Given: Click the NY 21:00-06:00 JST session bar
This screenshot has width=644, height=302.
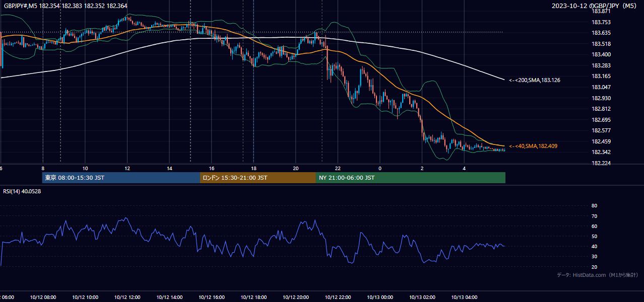Looking at the screenshot, I should 411,178.
